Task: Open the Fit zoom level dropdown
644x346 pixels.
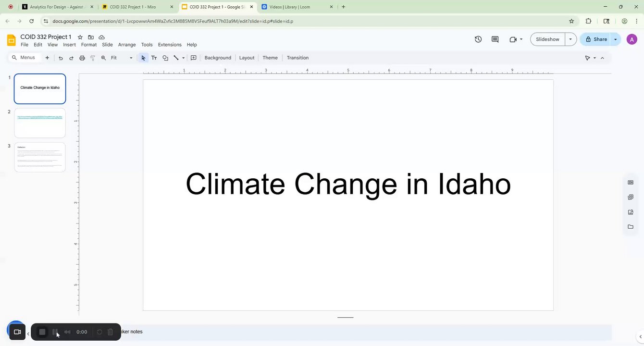Action: [122, 58]
